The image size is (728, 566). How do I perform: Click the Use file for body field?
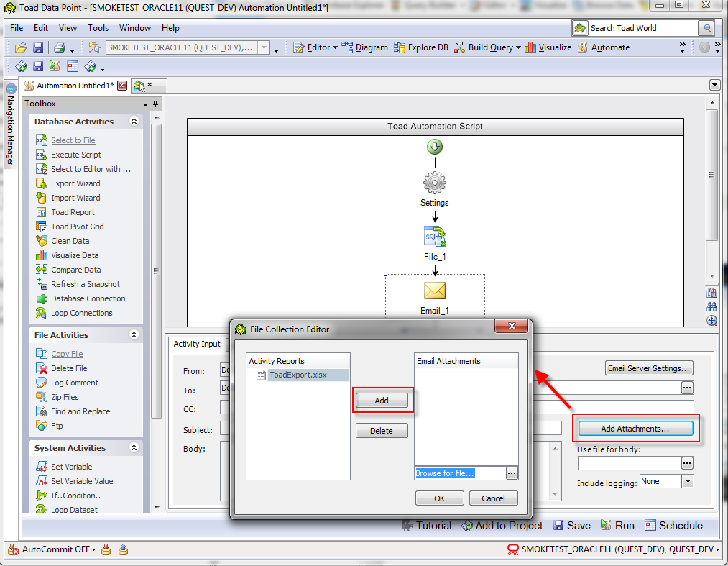coord(630,463)
